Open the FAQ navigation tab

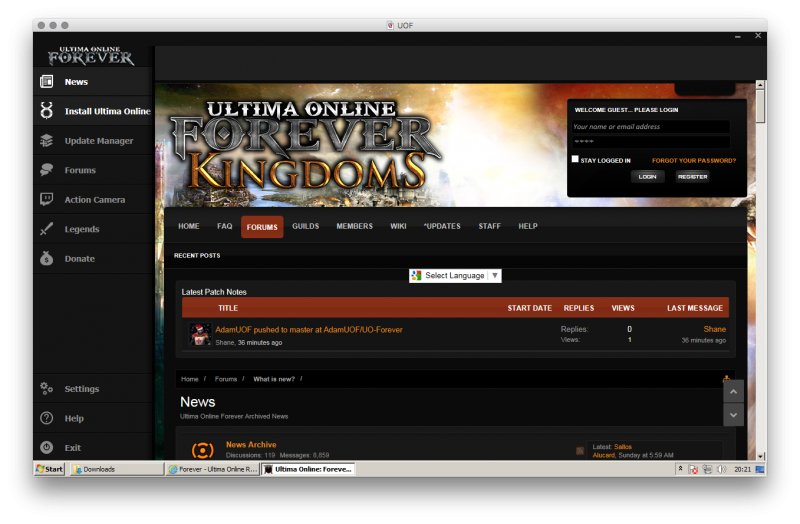click(224, 226)
